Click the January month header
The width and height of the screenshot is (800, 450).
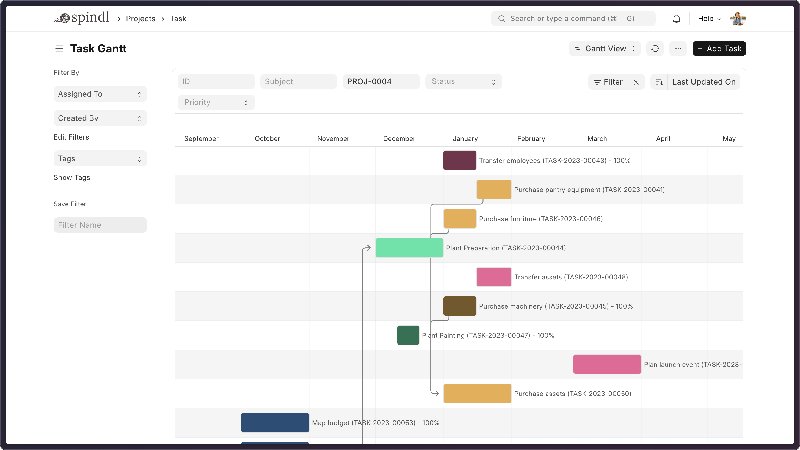point(465,138)
